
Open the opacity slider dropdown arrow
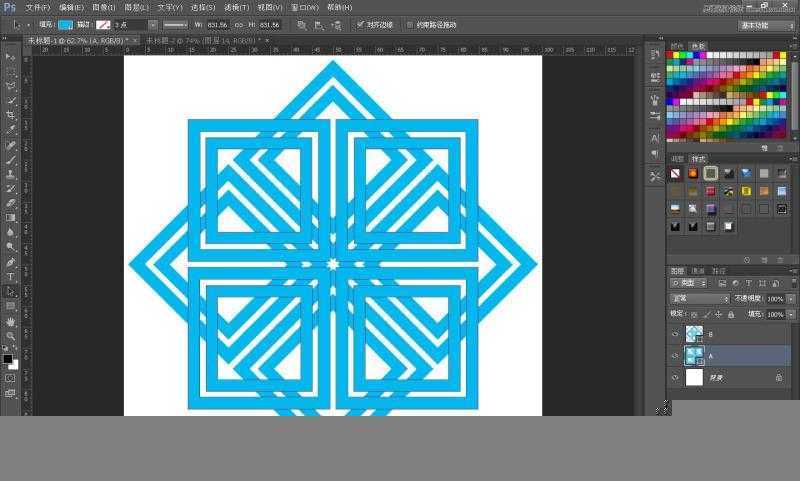(x=791, y=299)
